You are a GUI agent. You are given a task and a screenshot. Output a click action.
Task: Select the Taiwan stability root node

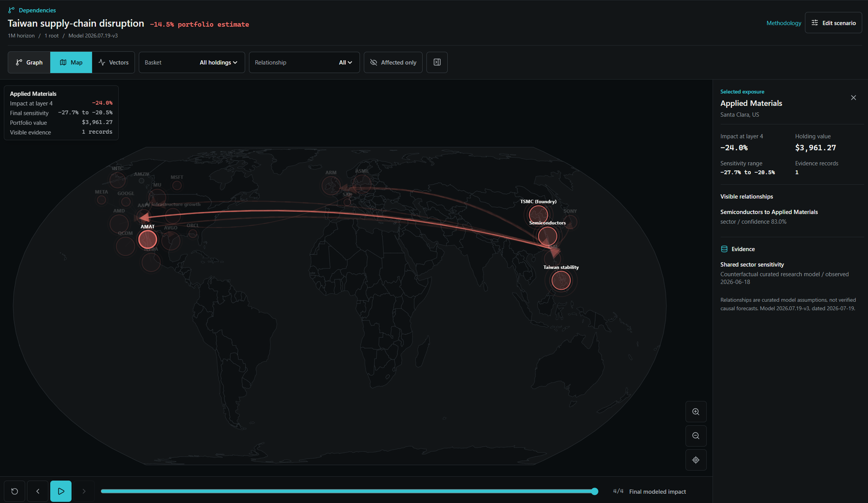[561, 280]
